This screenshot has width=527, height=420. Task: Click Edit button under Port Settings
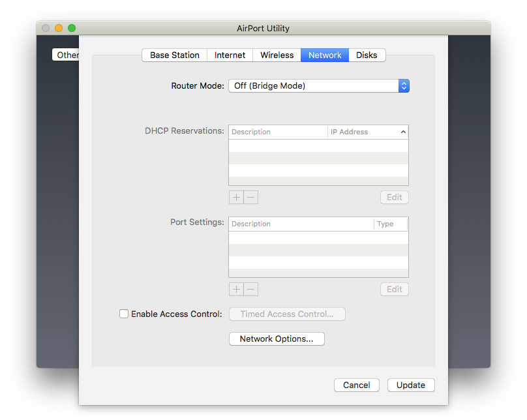[394, 290]
